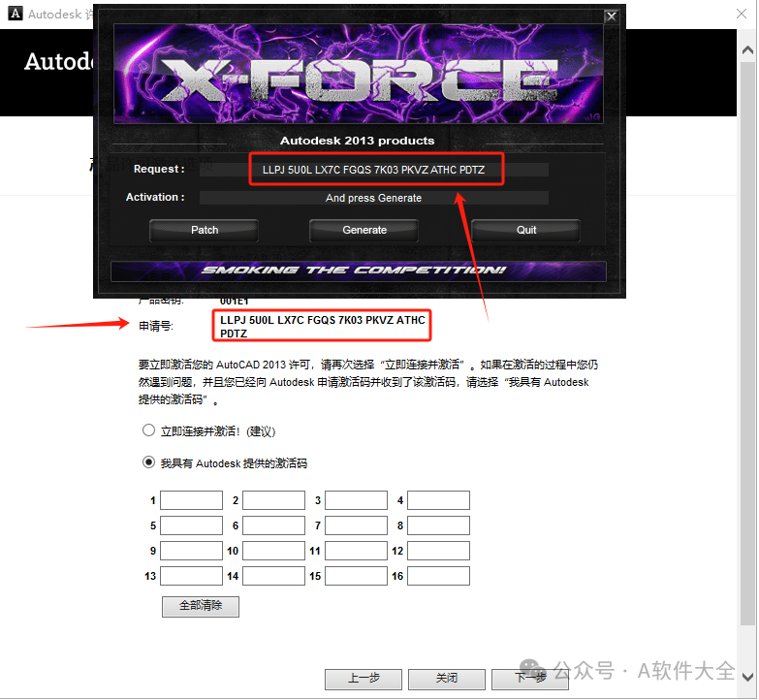Click activation code box 8

(438, 525)
